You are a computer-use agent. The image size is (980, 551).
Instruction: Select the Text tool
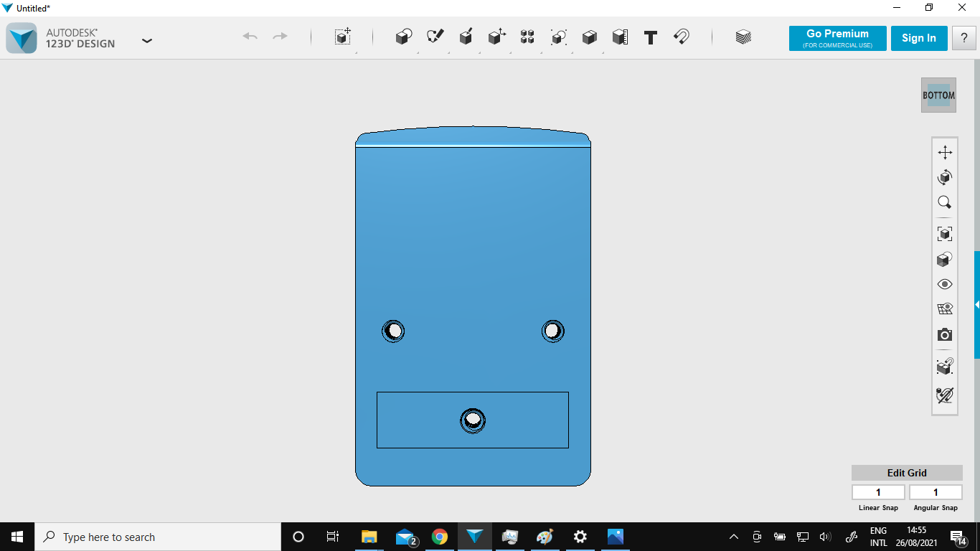click(651, 37)
